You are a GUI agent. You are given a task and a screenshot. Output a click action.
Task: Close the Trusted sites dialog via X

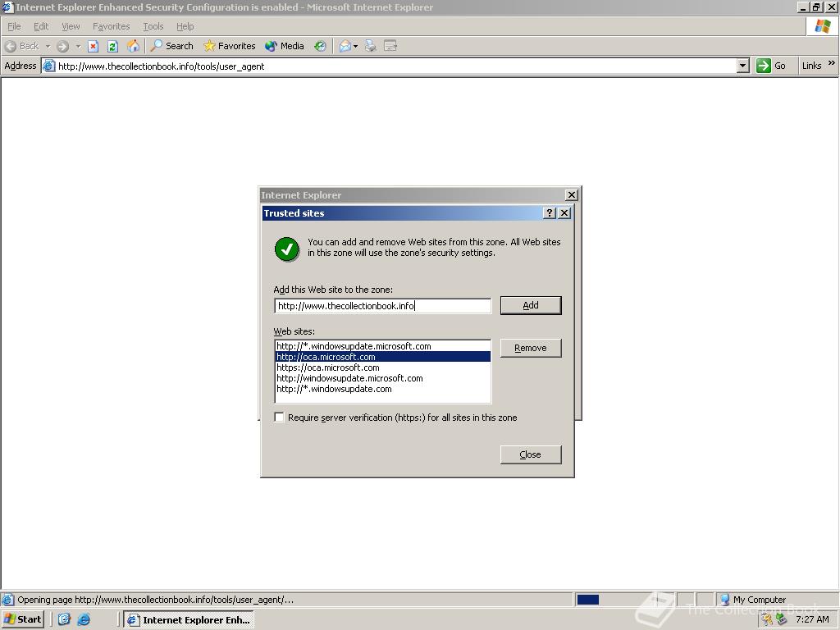click(x=564, y=212)
